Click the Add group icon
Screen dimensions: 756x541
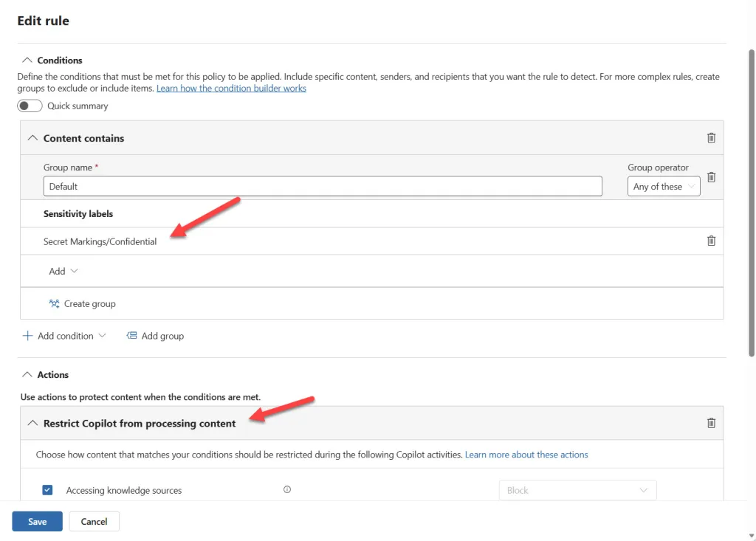131,336
